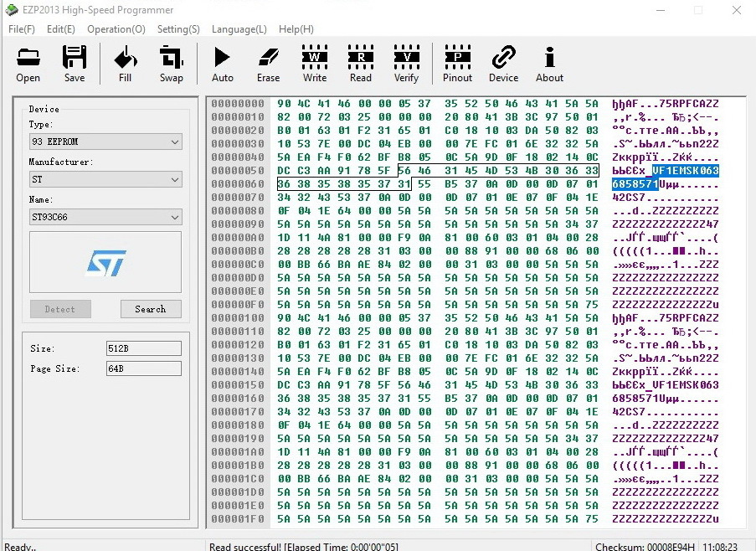Verify chip contents with Verify icon
This screenshot has width=756, height=551.
click(406, 64)
